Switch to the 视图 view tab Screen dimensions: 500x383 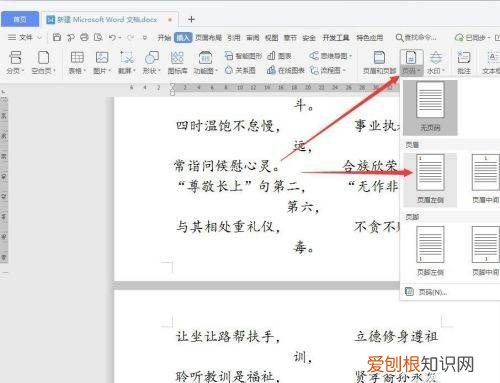272,38
